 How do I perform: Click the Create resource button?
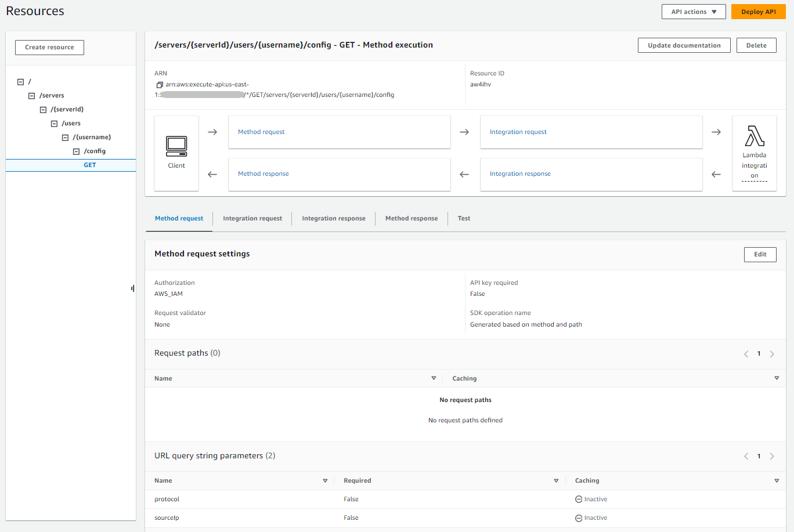click(49, 48)
